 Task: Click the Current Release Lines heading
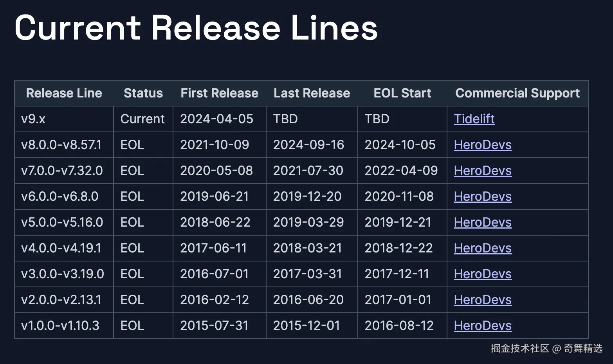[196, 28]
